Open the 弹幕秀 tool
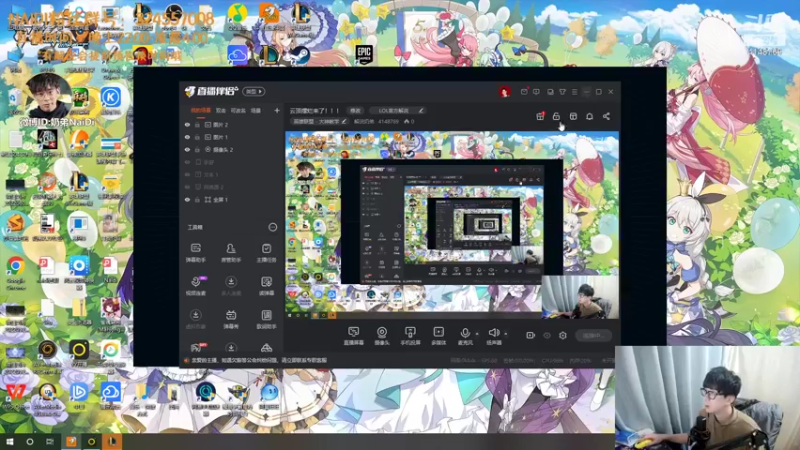800x450 pixels. (231, 319)
